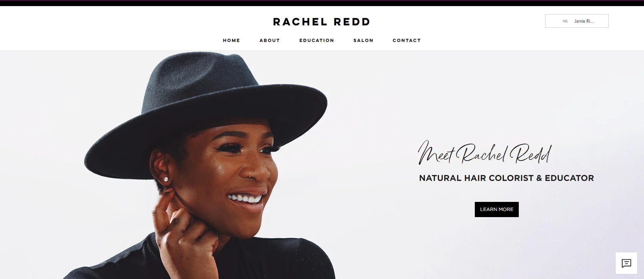Click the small avatar logo beside Jamie Ri...
644x279 pixels.
click(x=565, y=21)
